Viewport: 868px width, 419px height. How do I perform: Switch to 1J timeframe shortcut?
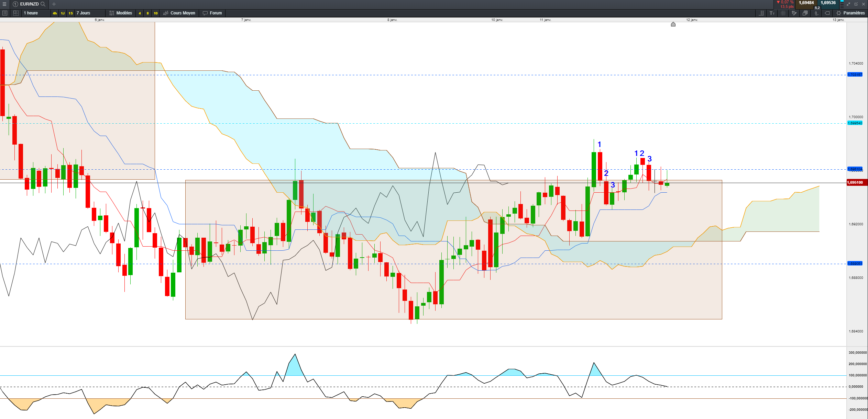[63, 13]
